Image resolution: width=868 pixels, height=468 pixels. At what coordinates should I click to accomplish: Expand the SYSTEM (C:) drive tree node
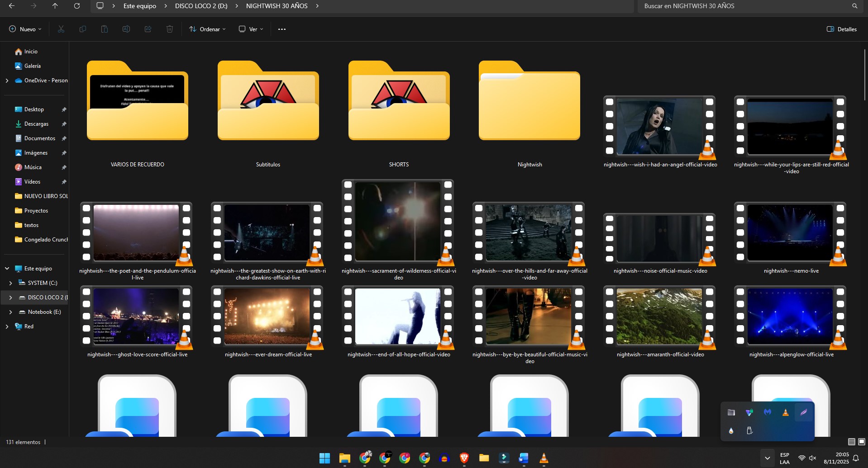(x=10, y=283)
